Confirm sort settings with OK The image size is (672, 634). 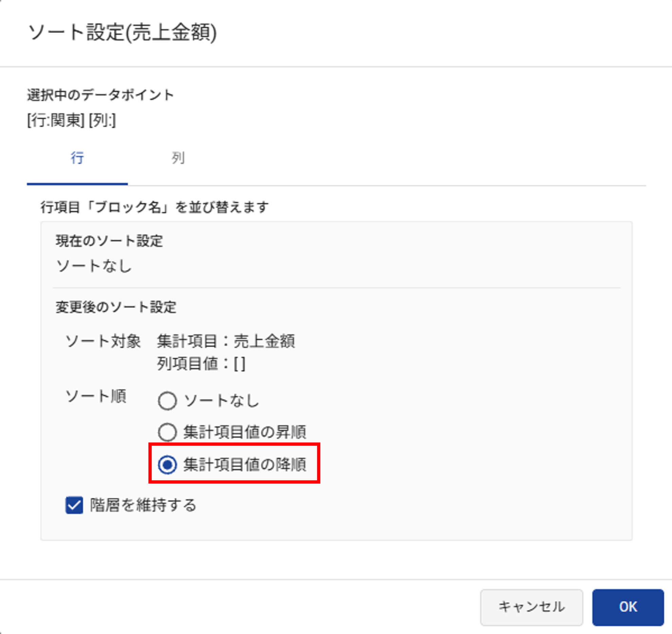tap(628, 607)
